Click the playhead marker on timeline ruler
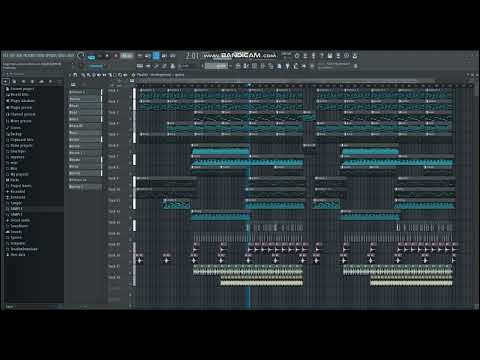 (249, 85)
